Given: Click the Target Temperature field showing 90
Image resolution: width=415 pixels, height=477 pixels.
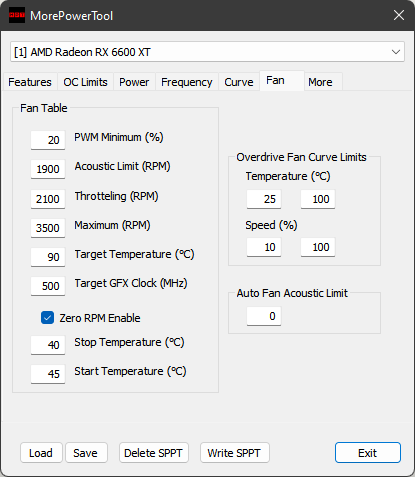Looking at the screenshot, I should tap(48, 257).
